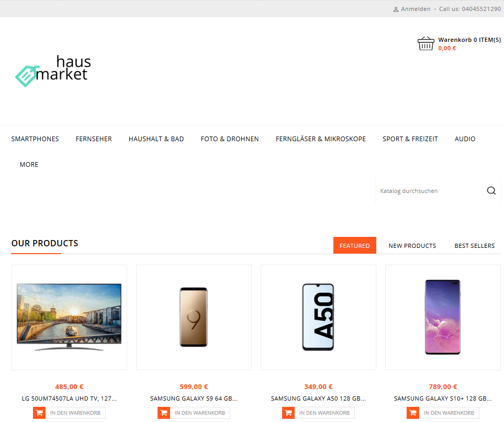Open Samsung Galaxy A50 128 GB title

[318, 398]
